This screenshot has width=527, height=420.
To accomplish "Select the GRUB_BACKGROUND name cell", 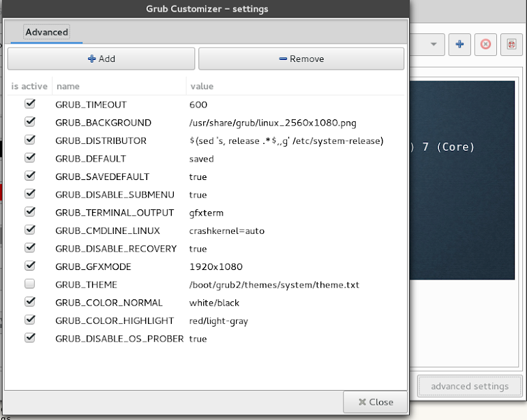I will (103, 123).
